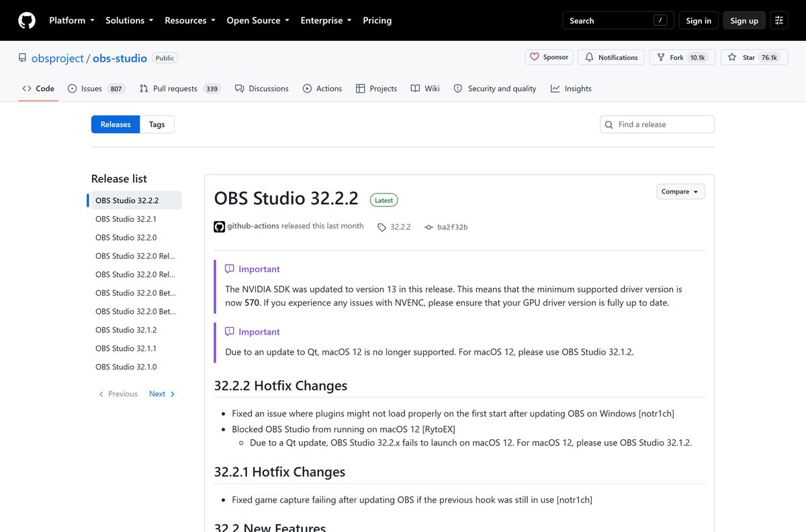Star the obs-studio repository
This screenshot has height=532, width=806.
pyautogui.click(x=754, y=57)
